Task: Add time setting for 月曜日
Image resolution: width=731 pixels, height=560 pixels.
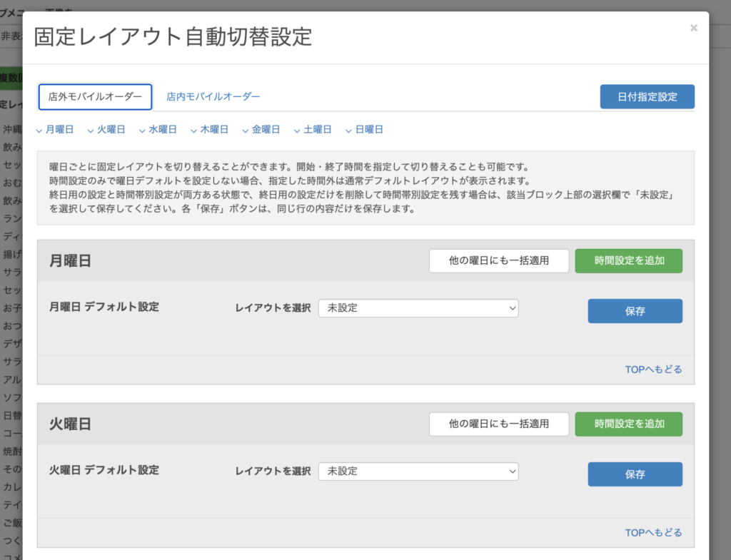Action: pos(629,261)
